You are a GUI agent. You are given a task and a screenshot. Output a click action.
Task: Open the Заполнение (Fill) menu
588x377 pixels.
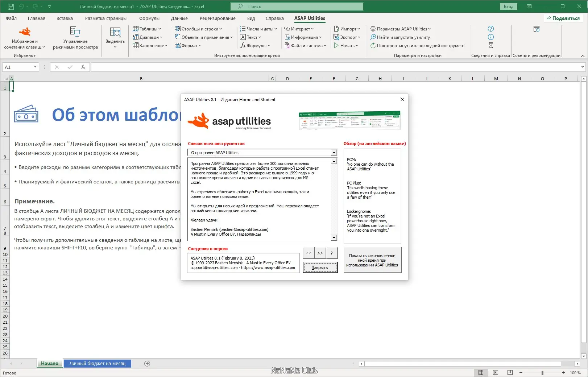(150, 46)
